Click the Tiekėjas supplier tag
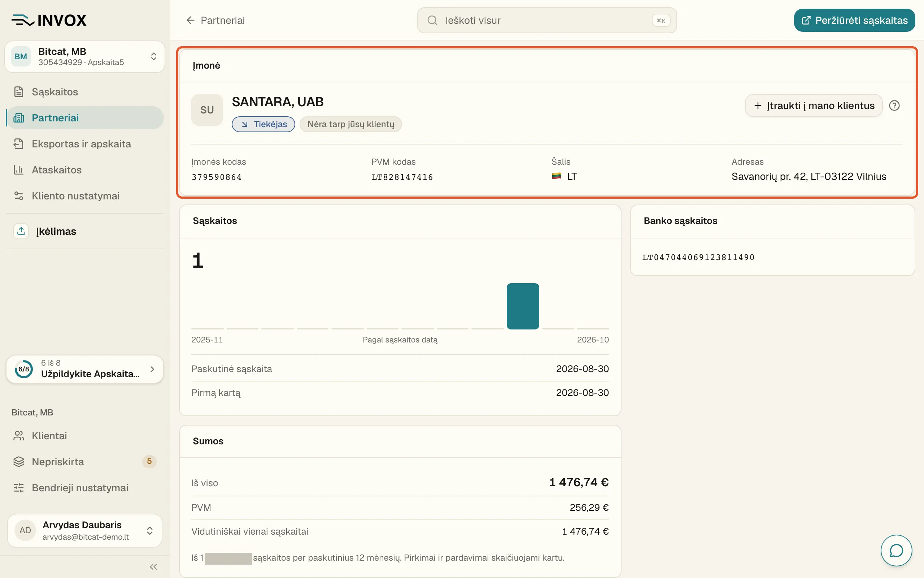Viewport: 924px width, 578px height. point(263,124)
